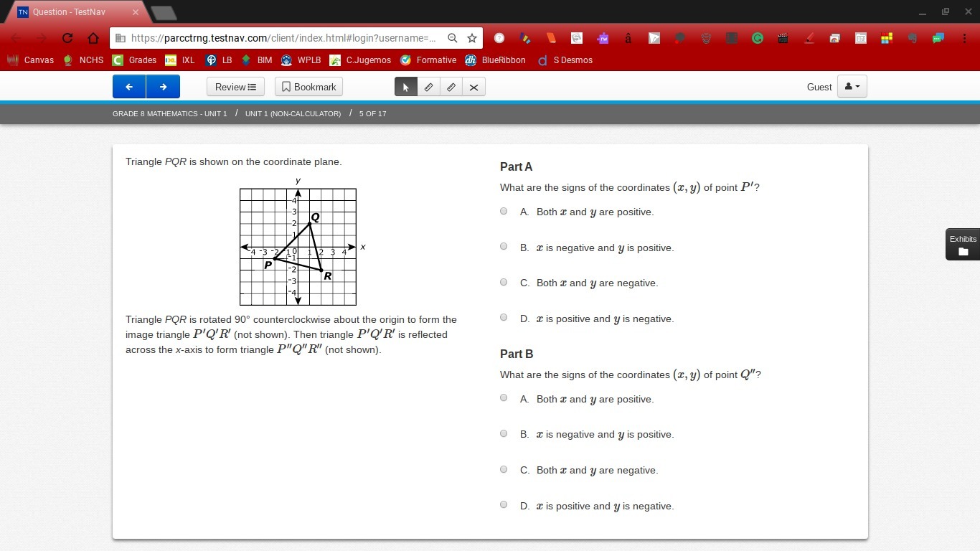This screenshot has width=980, height=551.
Task: Part A: choose A, both positive
Action: (504, 212)
